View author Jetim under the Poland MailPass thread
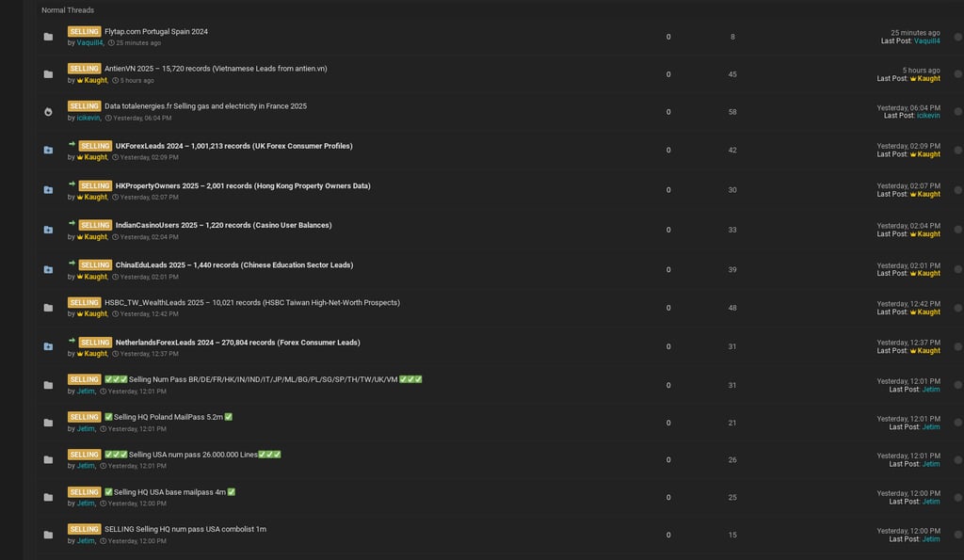The image size is (964, 560). pos(86,428)
